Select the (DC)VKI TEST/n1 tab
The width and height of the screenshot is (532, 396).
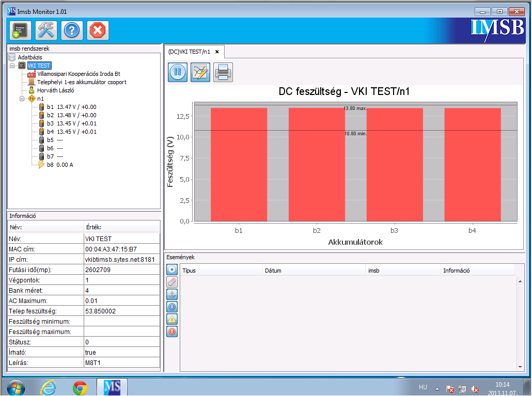pos(190,52)
